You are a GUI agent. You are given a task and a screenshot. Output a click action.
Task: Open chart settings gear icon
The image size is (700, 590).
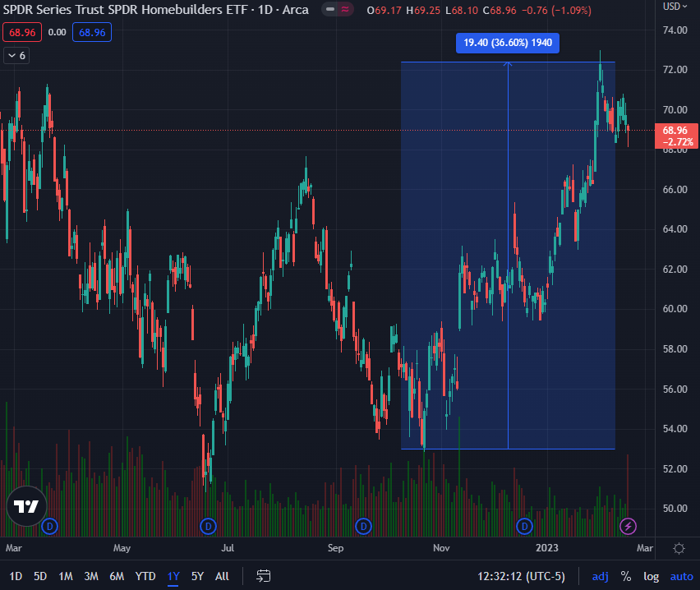coord(679,548)
